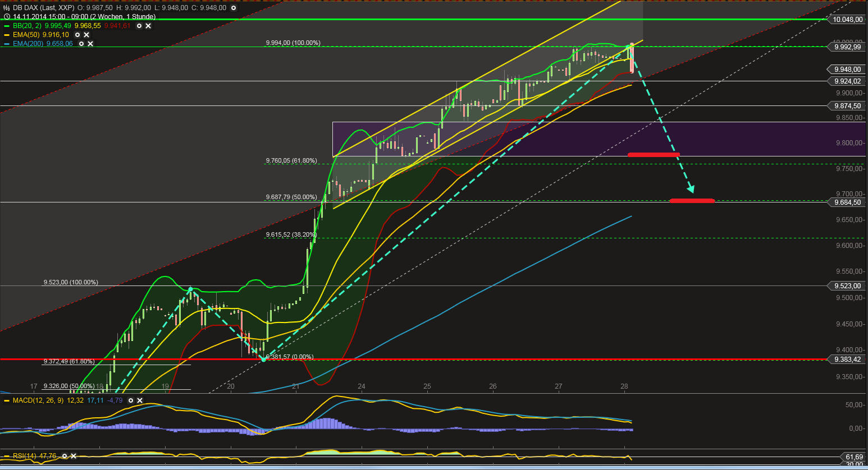Toggle EMA(200) visibility via blue dash marker
The image size is (868, 470).
point(6,44)
